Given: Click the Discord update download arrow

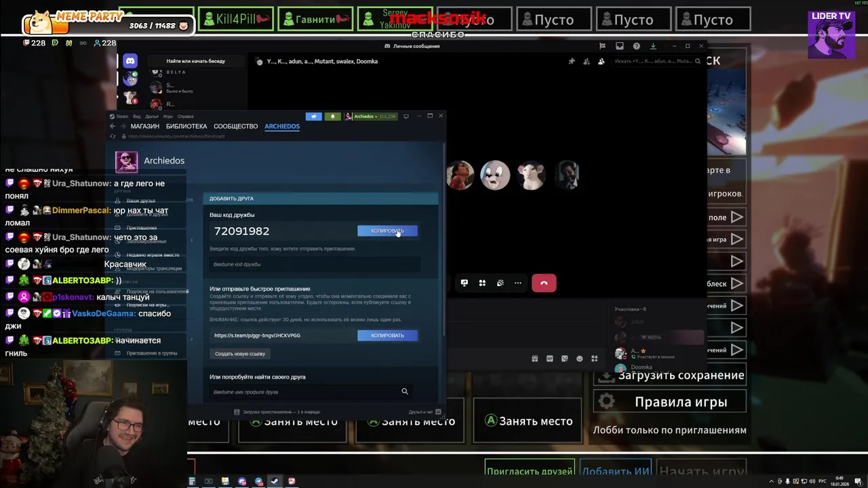Looking at the screenshot, I should 653,46.
